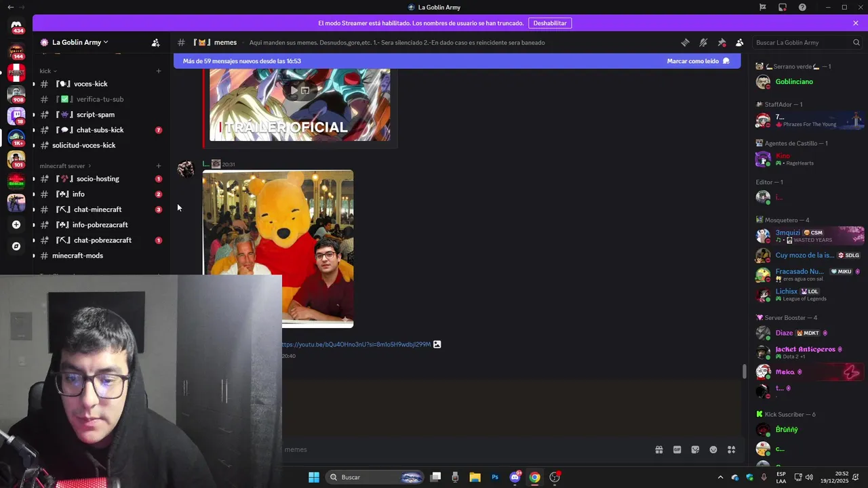Open the emoji picker
The width and height of the screenshot is (868, 488).
[713, 449]
